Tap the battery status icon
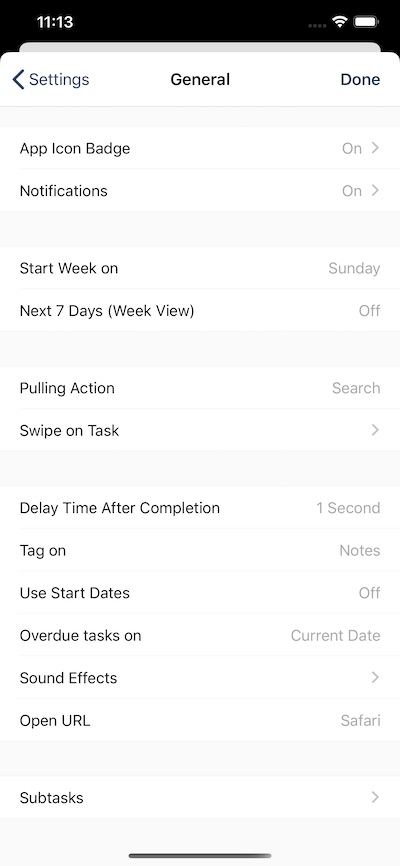400x866 pixels. pos(366,22)
